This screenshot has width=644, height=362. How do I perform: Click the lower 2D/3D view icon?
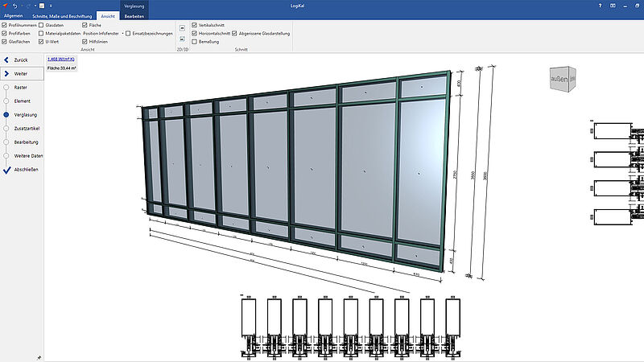click(x=183, y=38)
